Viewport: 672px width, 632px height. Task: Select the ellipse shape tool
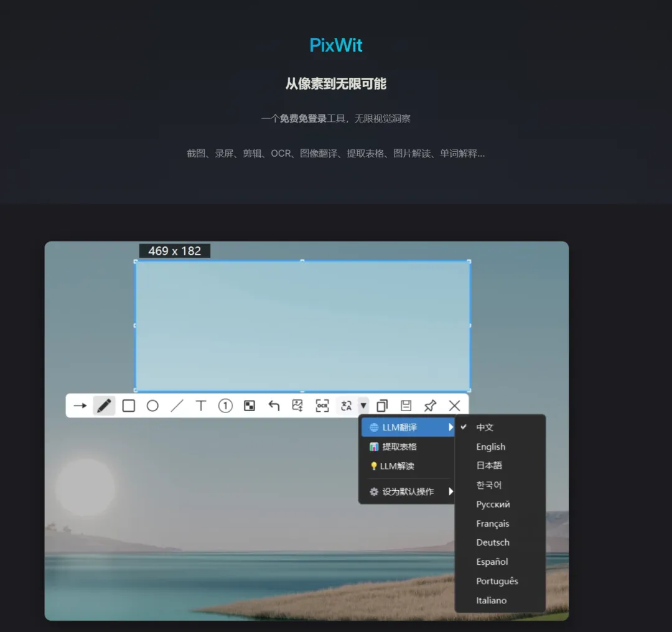click(152, 406)
